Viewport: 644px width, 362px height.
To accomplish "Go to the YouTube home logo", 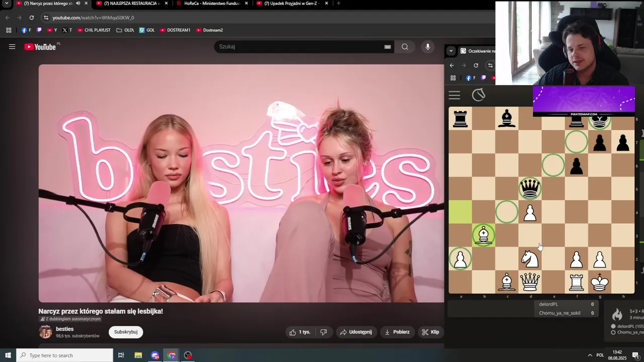I will (40, 47).
